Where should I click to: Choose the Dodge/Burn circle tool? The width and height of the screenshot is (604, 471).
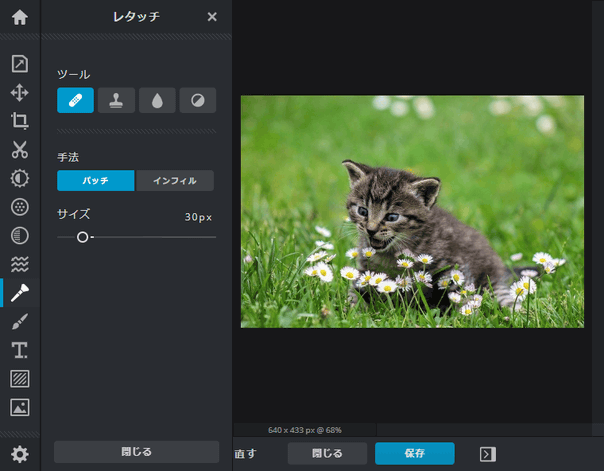(198, 101)
